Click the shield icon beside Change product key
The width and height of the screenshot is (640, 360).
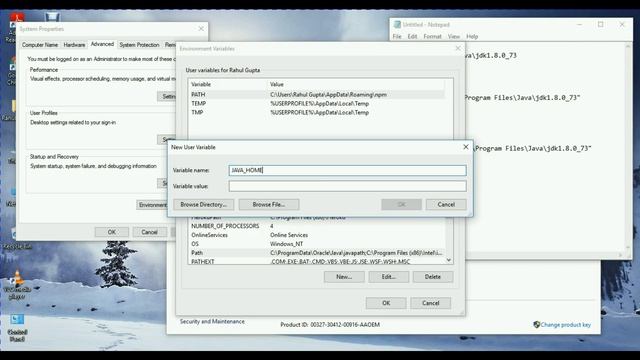[x=536, y=324]
